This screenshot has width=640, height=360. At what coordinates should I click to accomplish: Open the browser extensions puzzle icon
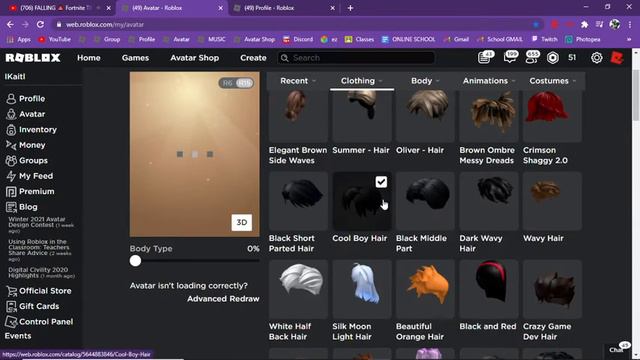(x=584, y=24)
